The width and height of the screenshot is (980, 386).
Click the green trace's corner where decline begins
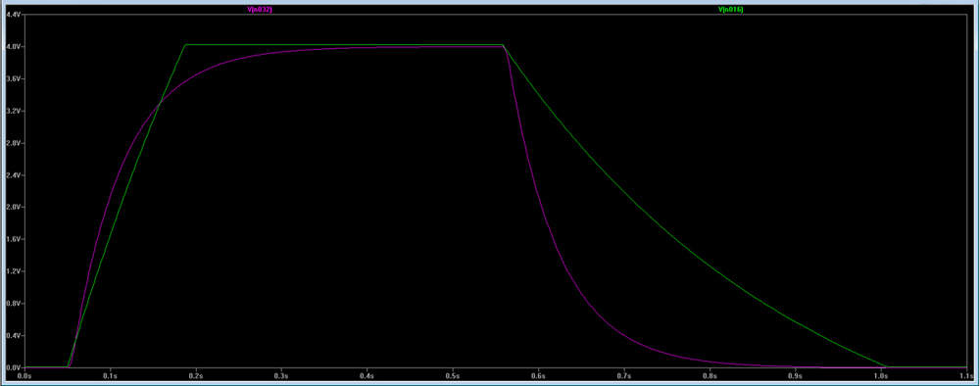[x=503, y=45]
